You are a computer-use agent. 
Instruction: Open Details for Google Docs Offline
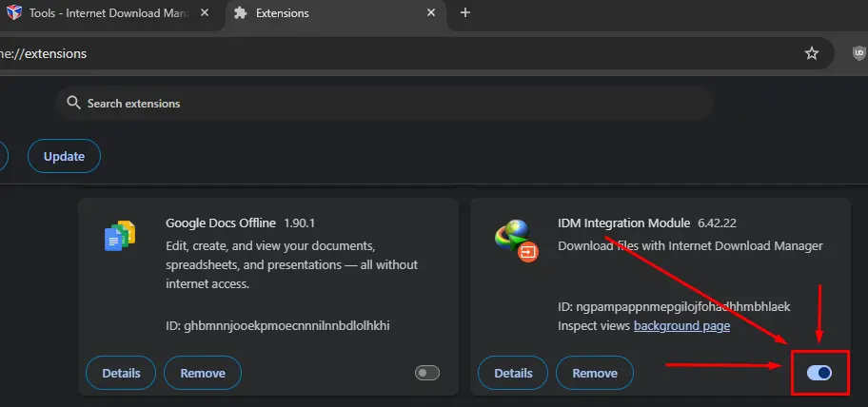point(121,374)
